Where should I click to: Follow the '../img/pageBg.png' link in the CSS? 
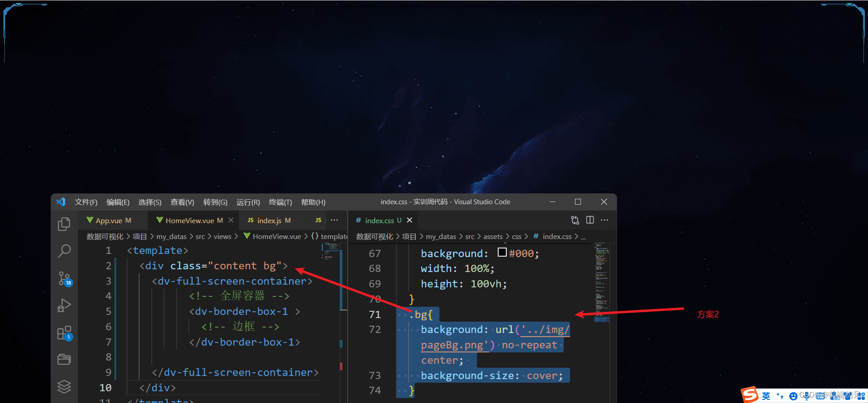tap(496, 337)
